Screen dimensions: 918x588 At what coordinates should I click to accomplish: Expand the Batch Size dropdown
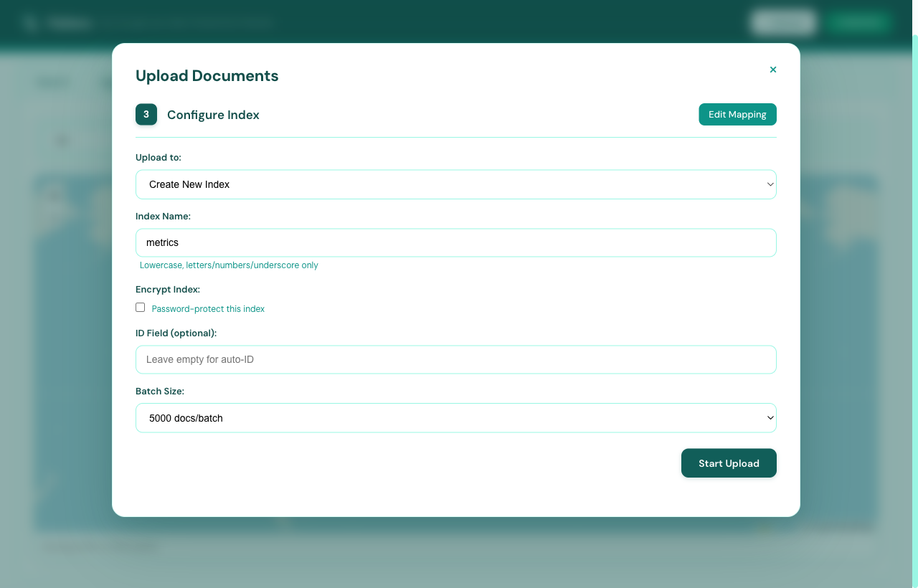click(x=456, y=418)
